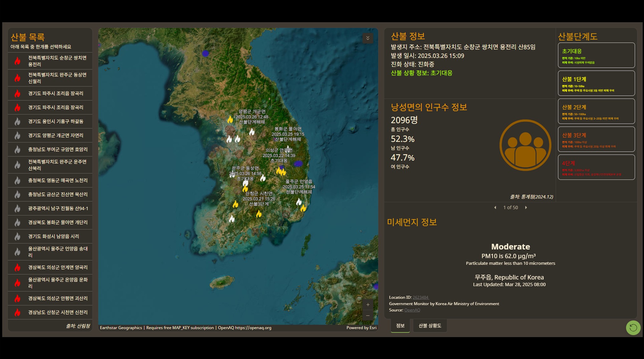Click gray flame icon beside 양평군 개군면 자연리
Image resolution: width=644 pixels, height=359 pixels.
(x=17, y=135)
